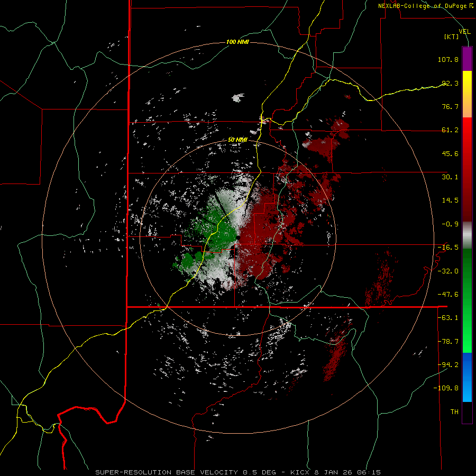
Task: Click the 100 NMI range ring label
Action: [x=237, y=42]
